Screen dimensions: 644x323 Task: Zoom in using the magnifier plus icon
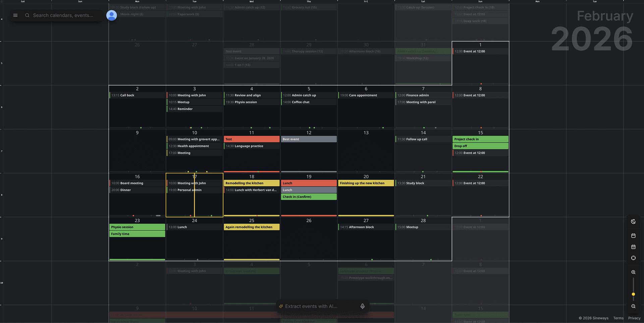coord(633,272)
